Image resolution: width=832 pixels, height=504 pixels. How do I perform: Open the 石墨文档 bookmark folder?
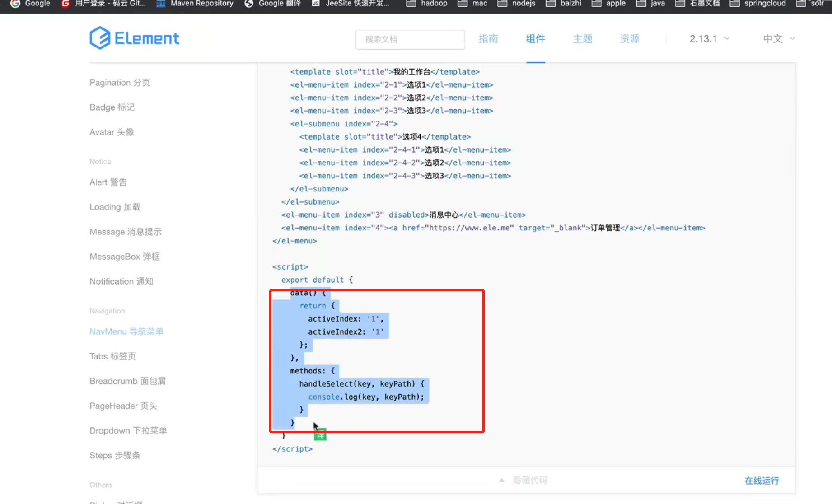[x=697, y=4]
